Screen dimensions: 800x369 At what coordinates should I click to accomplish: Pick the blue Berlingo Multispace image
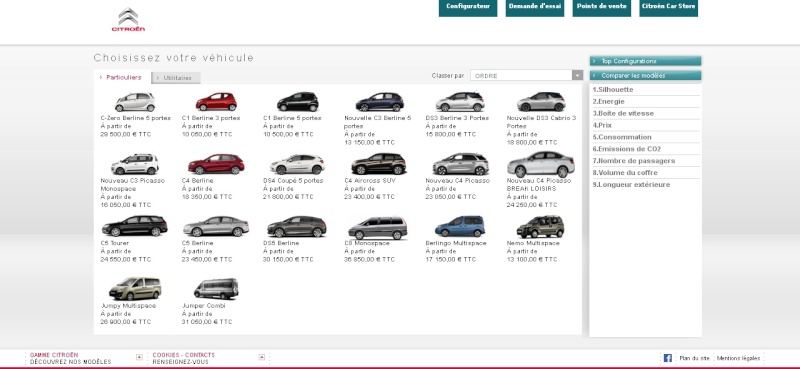(x=460, y=227)
